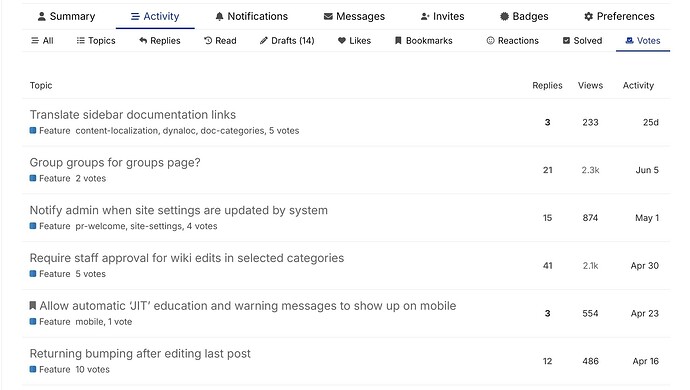Click the Notifications bell icon

click(x=219, y=17)
